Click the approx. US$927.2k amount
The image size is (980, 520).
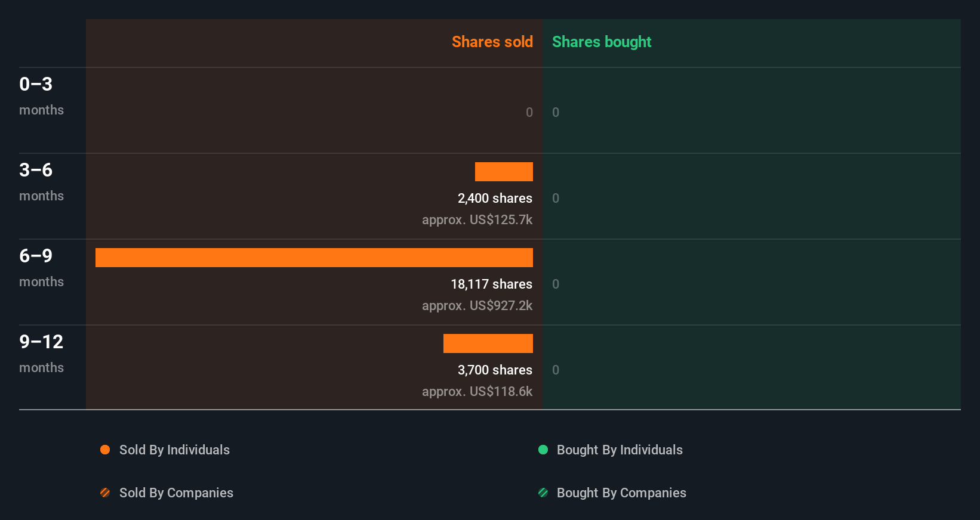click(477, 306)
